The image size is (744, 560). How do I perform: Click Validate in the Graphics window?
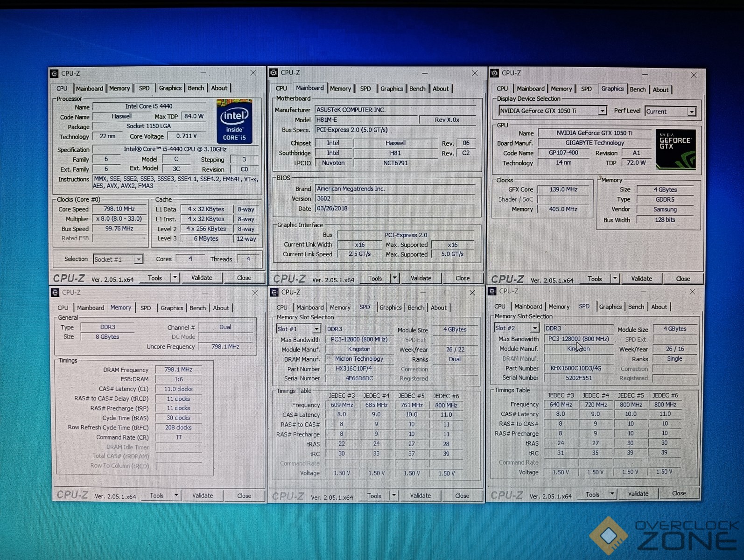tap(642, 279)
